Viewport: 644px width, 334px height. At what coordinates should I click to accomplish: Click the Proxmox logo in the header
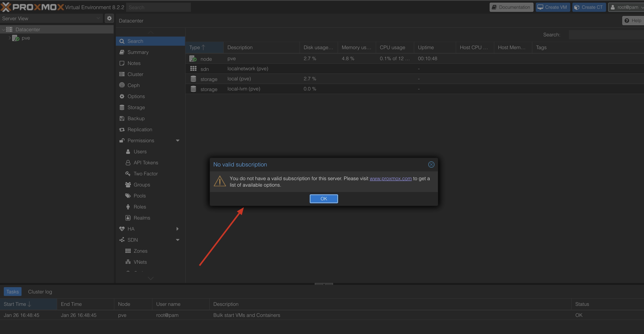pos(32,7)
